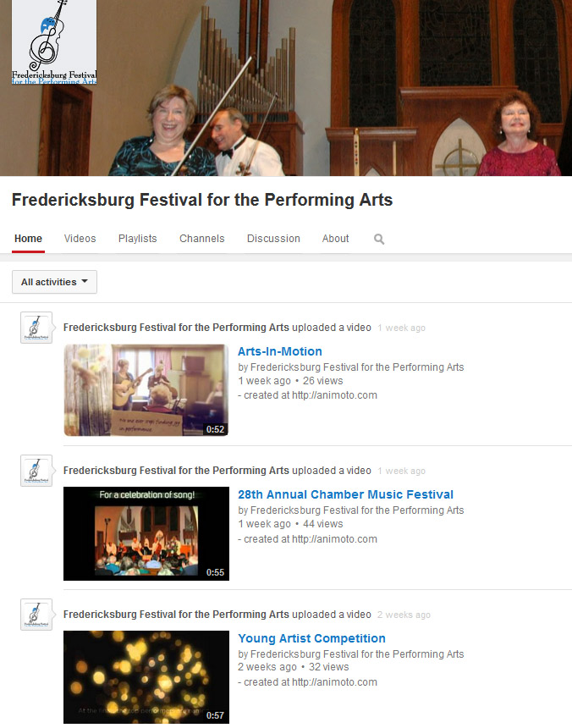This screenshot has width=572, height=728.
Task: Click the Young Artist Competition thumbnail
Action: [x=146, y=677]
